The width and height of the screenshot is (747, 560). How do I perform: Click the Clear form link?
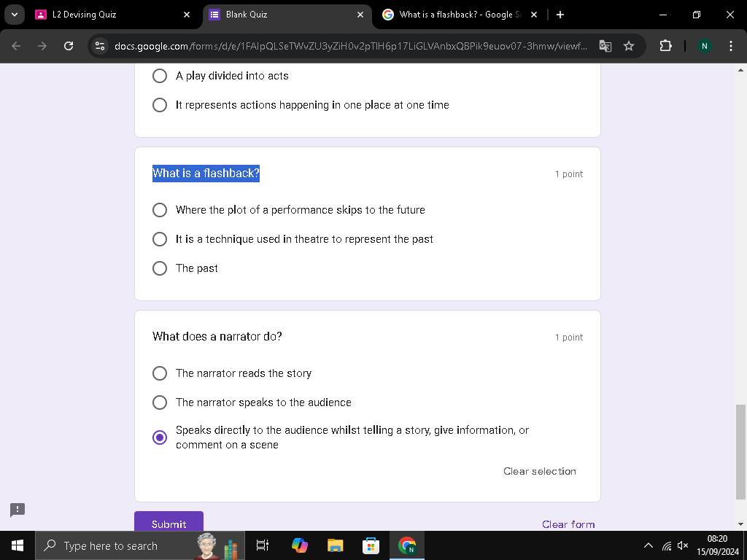click(x=568, y=524)
